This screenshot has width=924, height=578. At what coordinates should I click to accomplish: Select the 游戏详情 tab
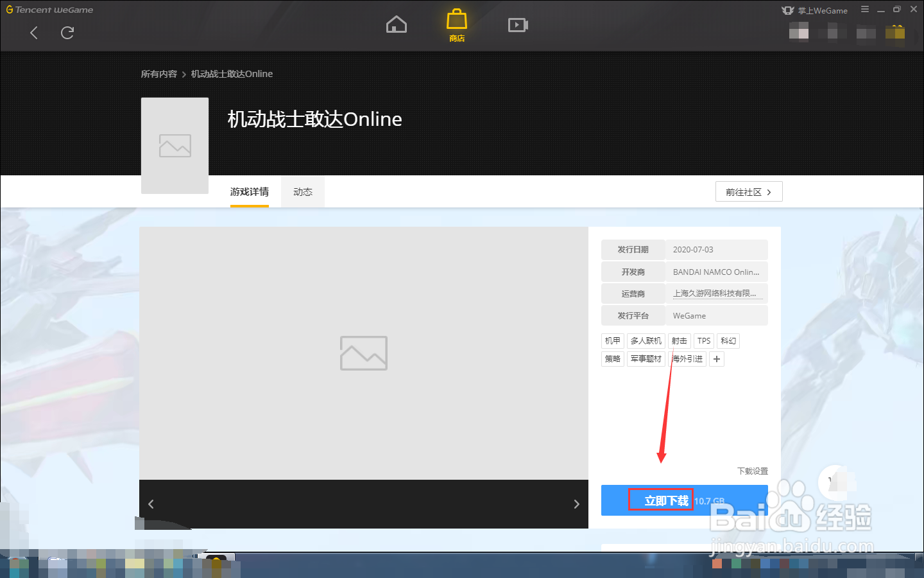click(x=250, y=192)
